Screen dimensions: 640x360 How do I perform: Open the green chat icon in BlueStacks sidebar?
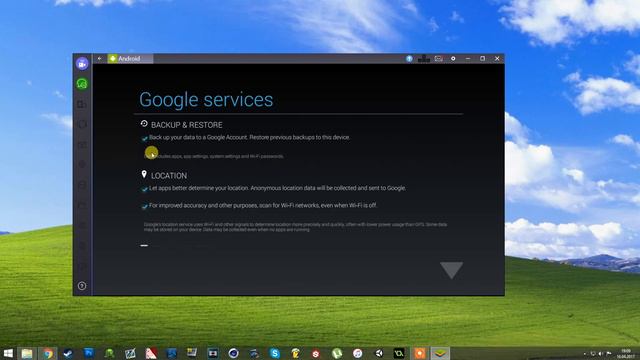tap(82, 84)
